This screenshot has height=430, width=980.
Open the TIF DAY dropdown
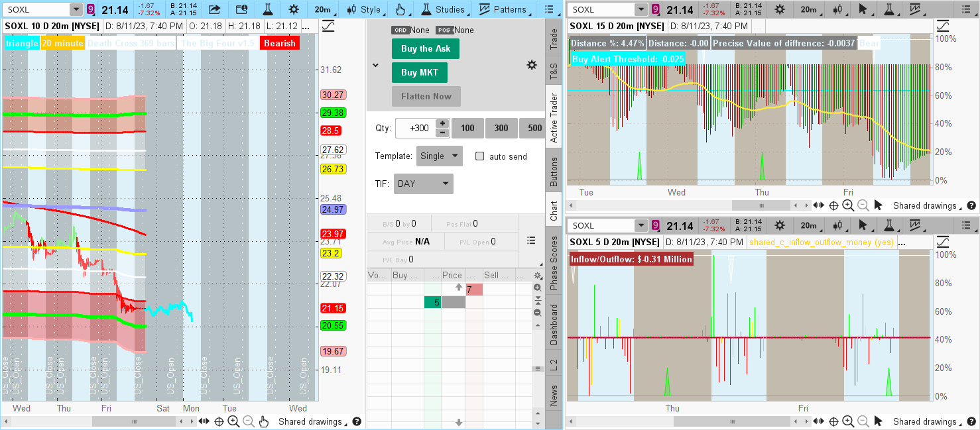(424, 184)
